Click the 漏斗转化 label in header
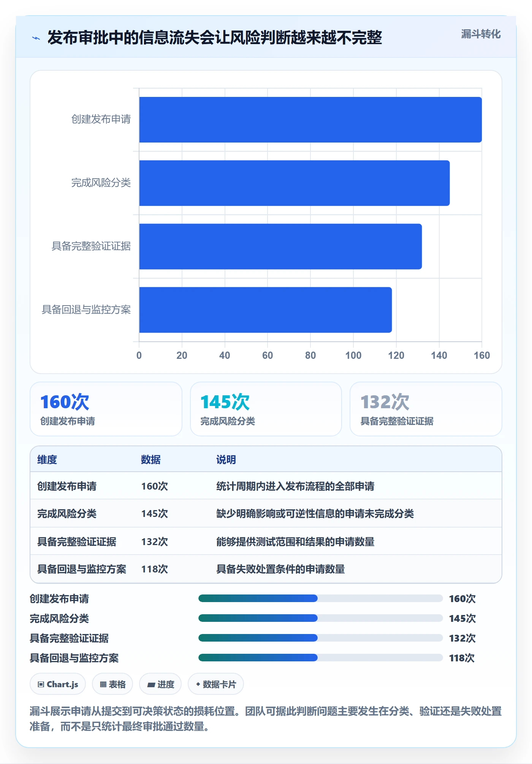 pos(481,34)
